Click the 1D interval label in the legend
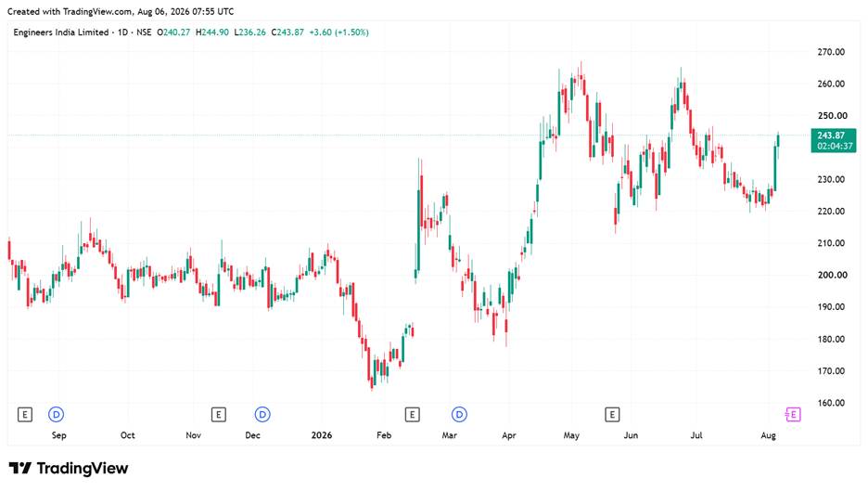Image resolution: width=868 pixels, height=491 pixels. coord(122,32)
